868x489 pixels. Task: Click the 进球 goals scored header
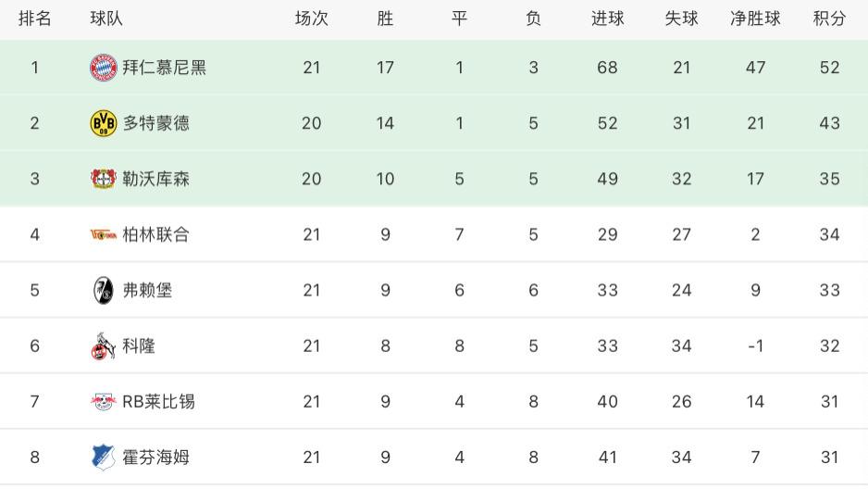607,19
